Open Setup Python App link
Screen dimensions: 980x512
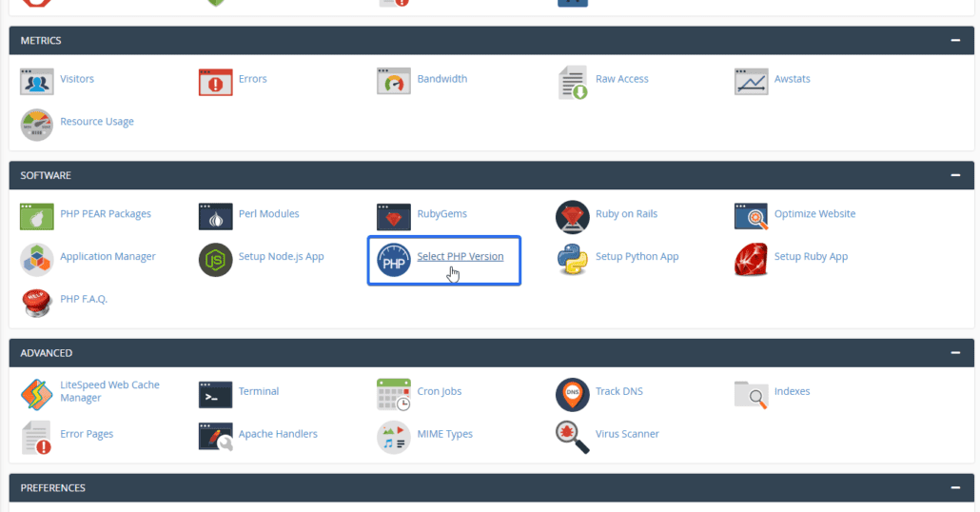click(637, 256)
